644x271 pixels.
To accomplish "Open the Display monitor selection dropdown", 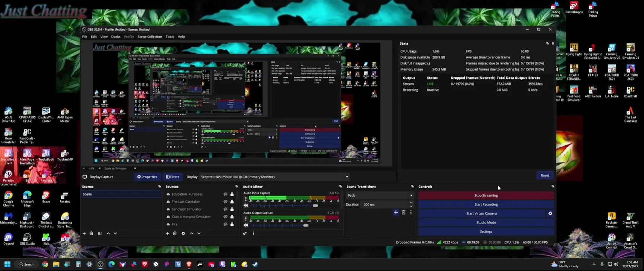I will (274, 177).
